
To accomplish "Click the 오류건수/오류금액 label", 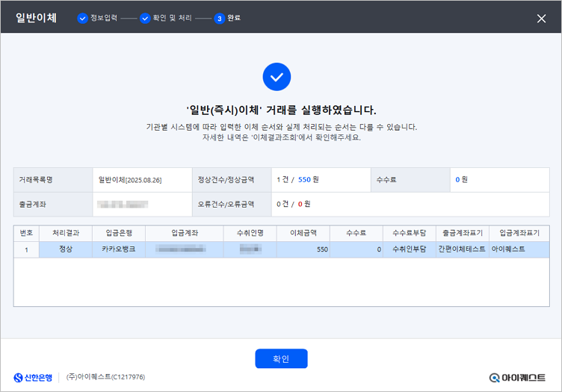I will (x=226, y=205).
